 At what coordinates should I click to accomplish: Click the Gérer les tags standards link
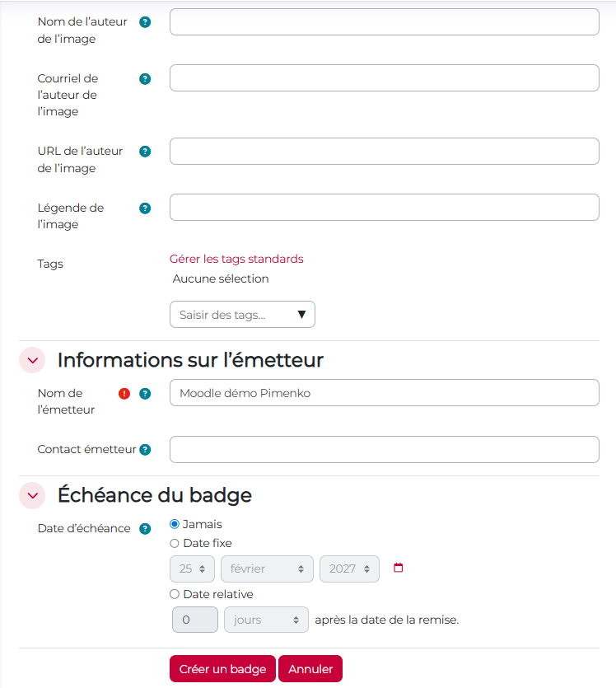(236, 259)
